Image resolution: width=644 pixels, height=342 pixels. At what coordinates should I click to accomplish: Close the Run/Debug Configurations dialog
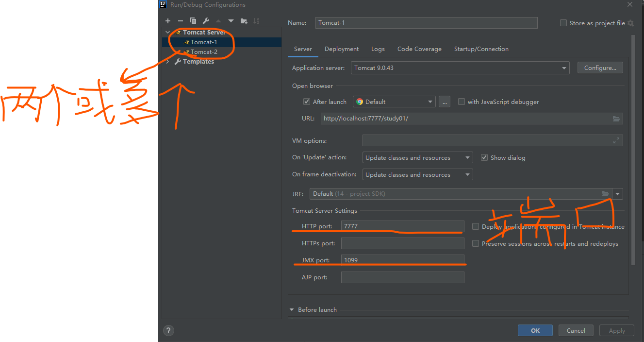pyautogui.click(x=630, y=5)
